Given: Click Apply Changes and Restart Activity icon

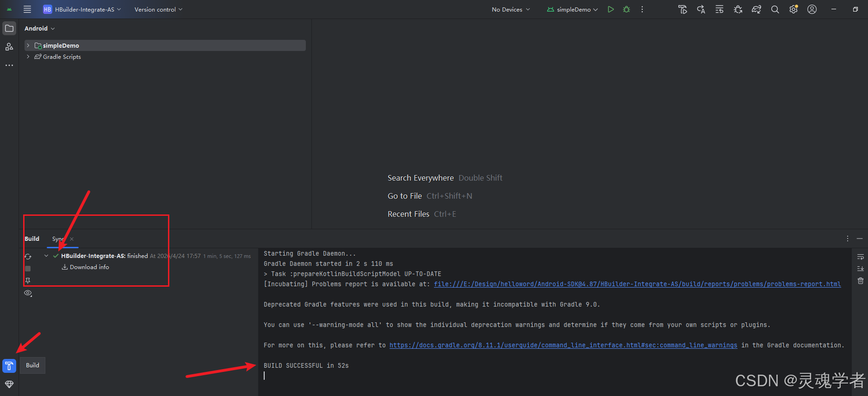Looking at the screenshot, I should (x=701, y=9).
